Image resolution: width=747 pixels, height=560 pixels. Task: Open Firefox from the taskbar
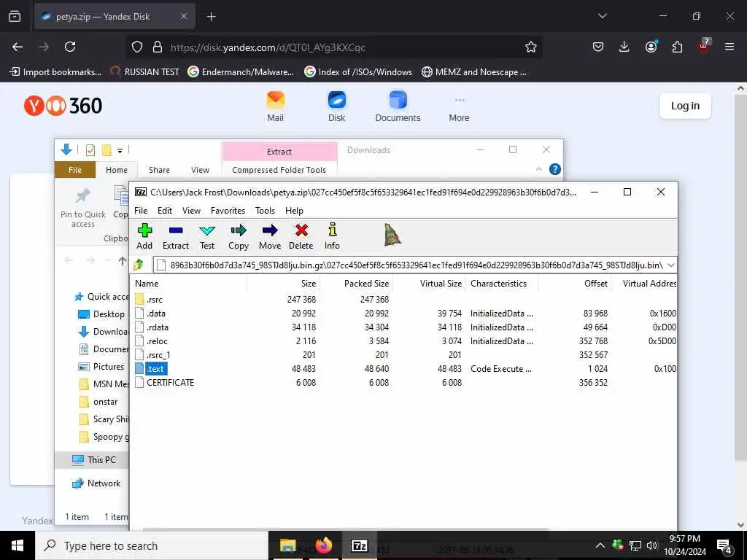click(x=323, y=545)
